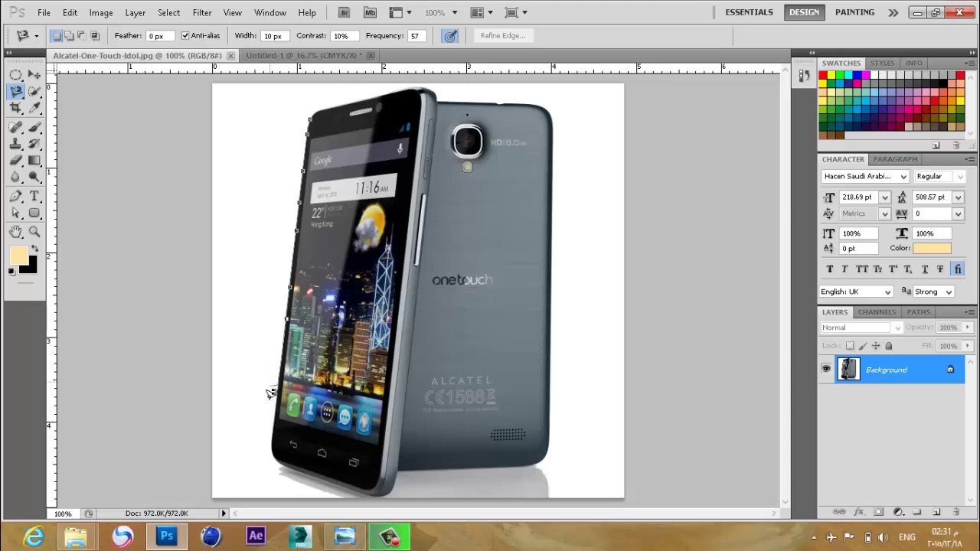
Task: Click the Refine Edge button
Action: (x=503, y=36)
